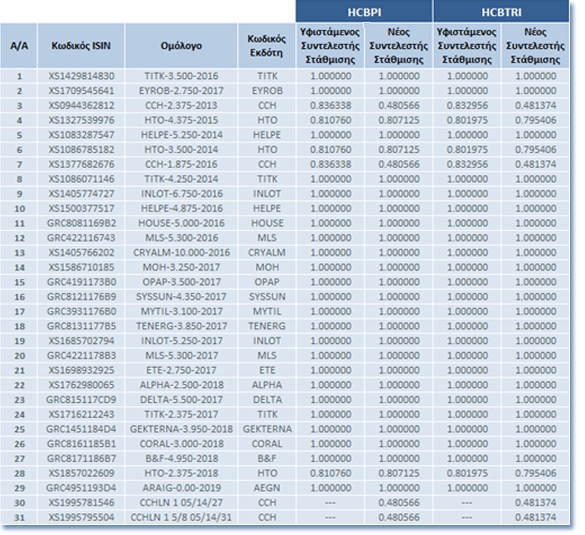
Task: Select ISIN cell GRC815117CD9
Action: (x=81, y=400)
